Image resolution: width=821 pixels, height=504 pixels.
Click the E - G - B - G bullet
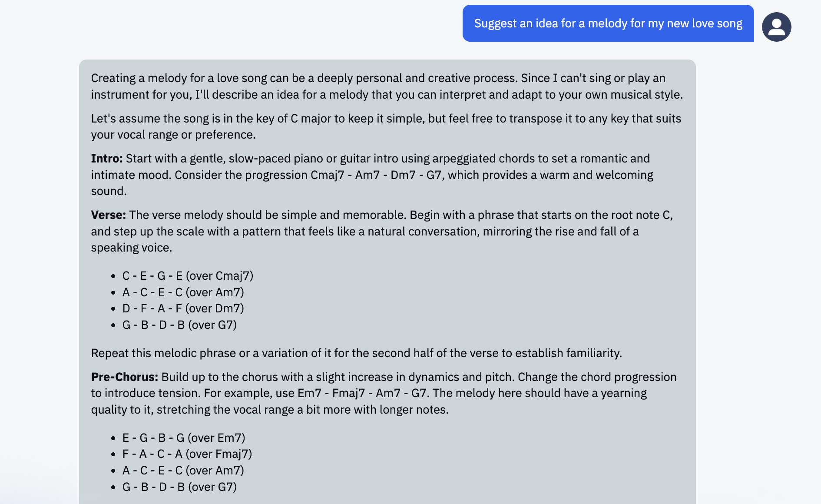coord(184,438)
